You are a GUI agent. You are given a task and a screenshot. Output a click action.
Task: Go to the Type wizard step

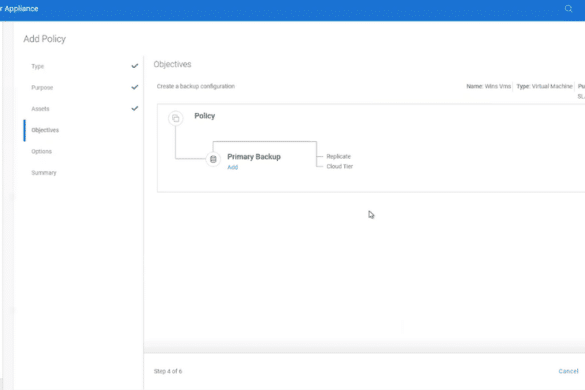pyautogui.click(x=38, y=66)
